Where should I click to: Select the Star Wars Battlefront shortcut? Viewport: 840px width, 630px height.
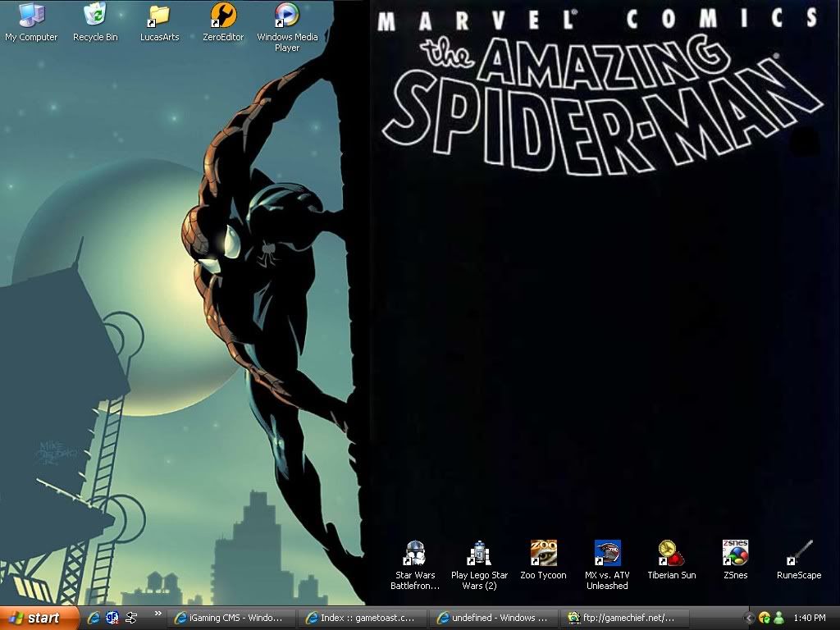pyautogui.click(x=414, y=565)
